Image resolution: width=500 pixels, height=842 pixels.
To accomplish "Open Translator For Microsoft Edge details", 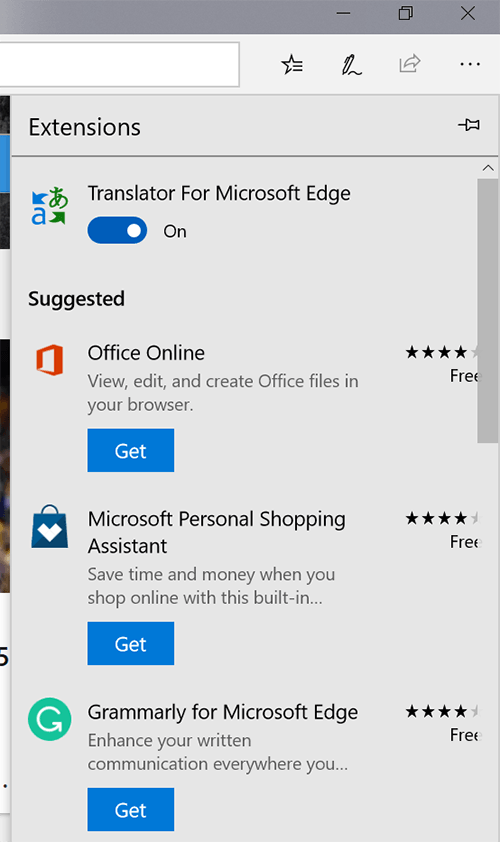I will (219, 194).
